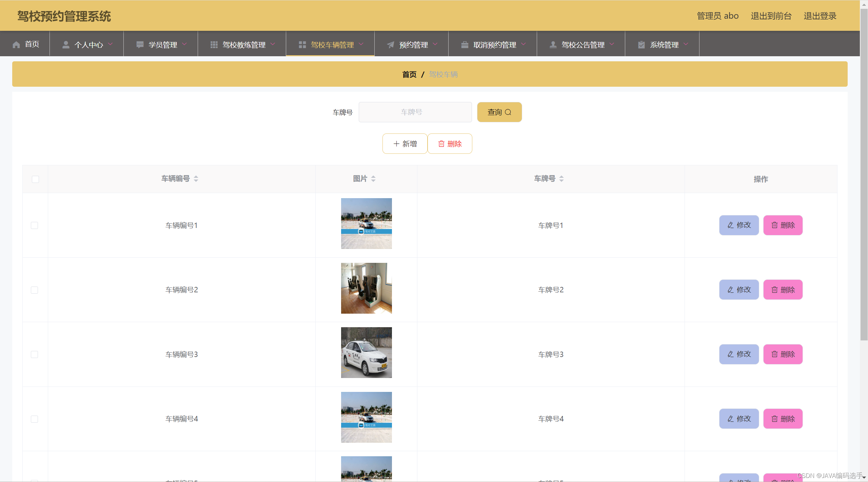Select the checkbox for 车辆编号3 row

tap(35, 354)
